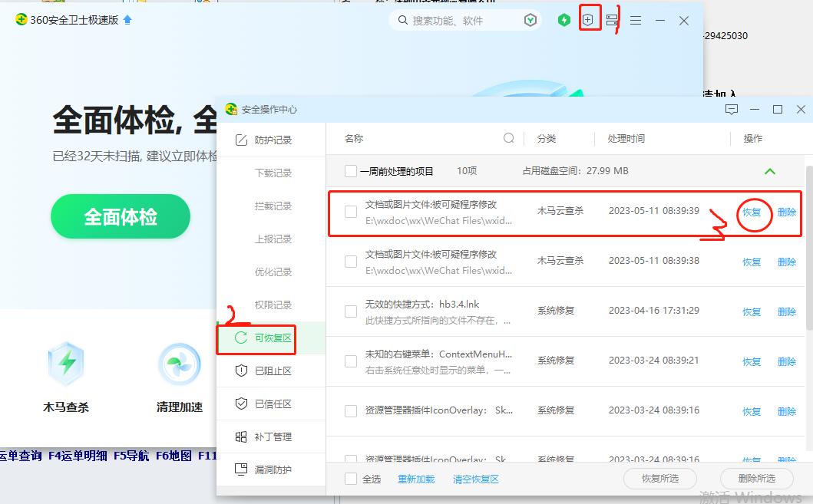The image size is (813, 504).
Task: Collapse the 一周前处理的项目 group with green chevron
Action: [770, 171]
